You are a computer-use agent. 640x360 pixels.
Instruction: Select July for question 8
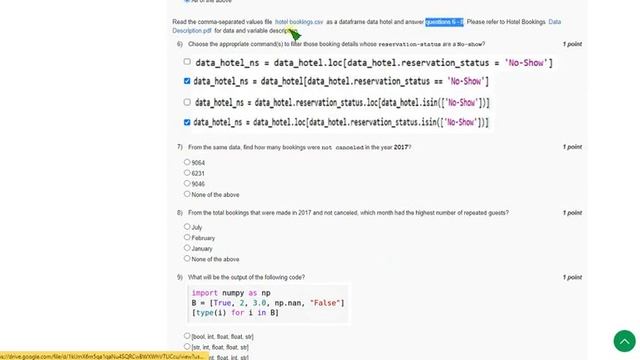point(187,227)
